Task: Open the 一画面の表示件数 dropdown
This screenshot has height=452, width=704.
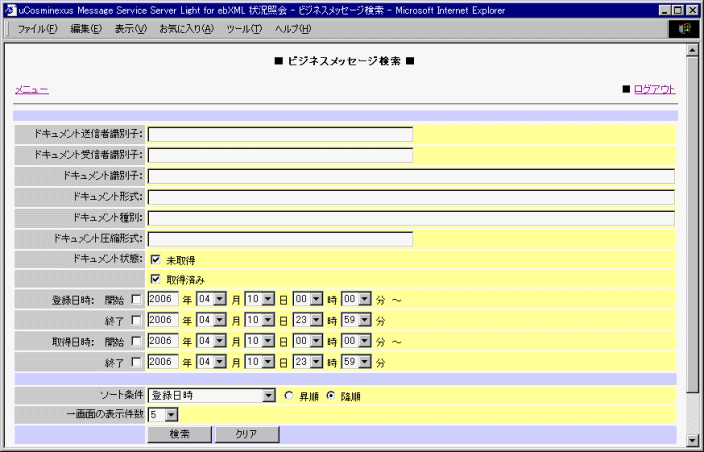Action: (170, 414)
